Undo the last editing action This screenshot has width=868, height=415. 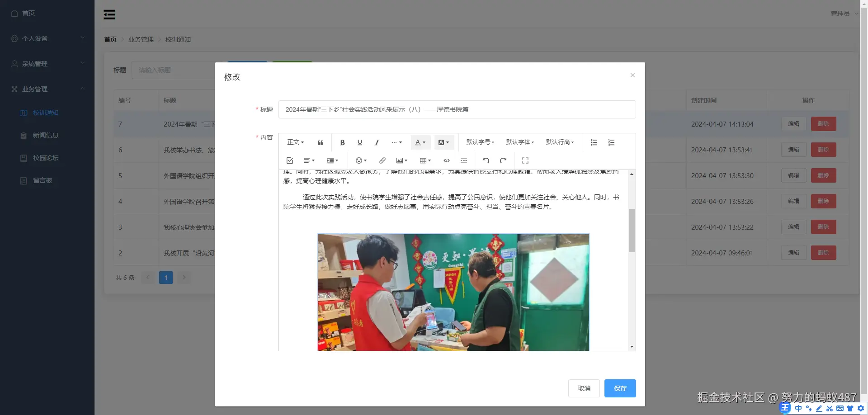coord(486,160)
